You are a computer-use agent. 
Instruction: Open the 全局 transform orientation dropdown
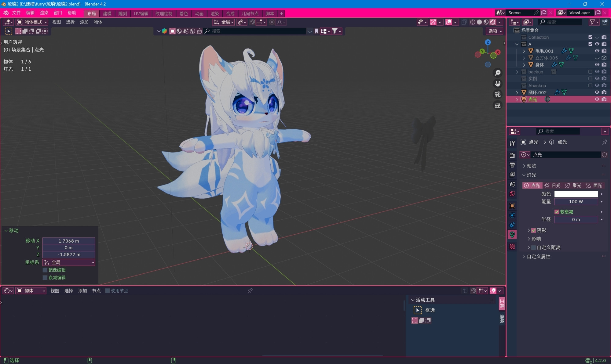(224, 22)
